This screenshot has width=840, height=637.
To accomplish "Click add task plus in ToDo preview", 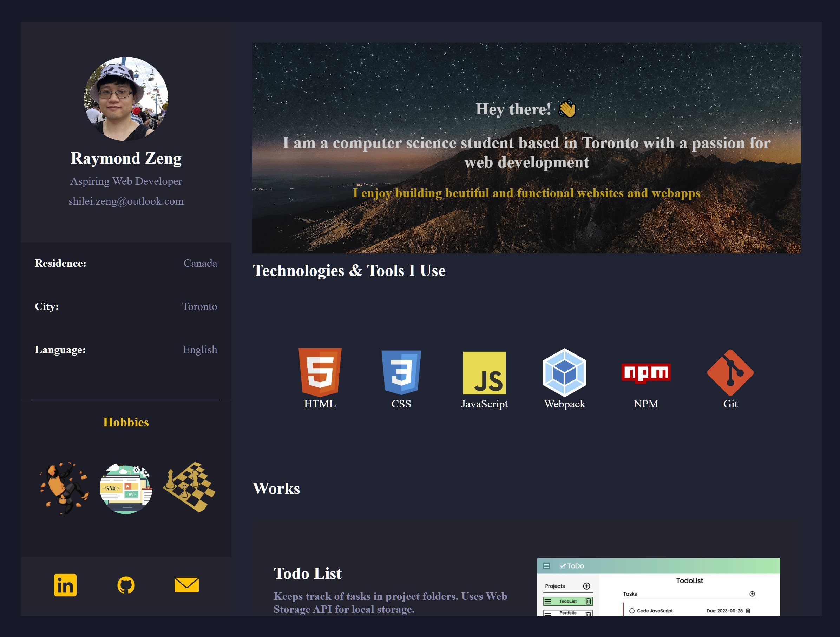I will pos(752,594).
